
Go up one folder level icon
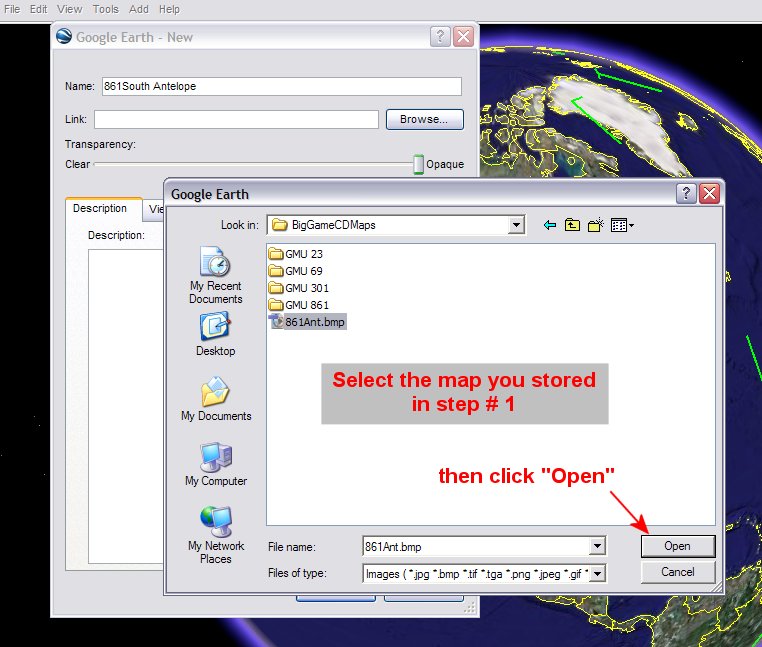pyautogui.click(x=572, y=225)
